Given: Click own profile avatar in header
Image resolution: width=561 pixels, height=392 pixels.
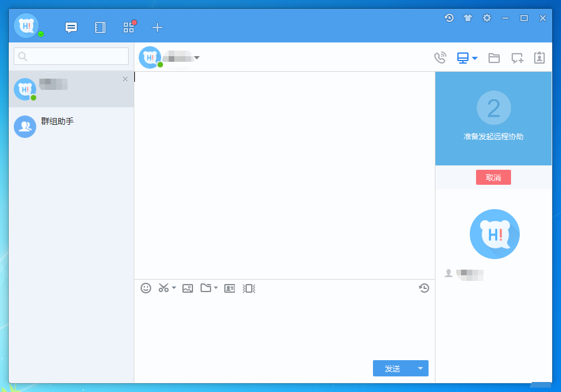Looking at the screenshot, I should pyautogui.click(x=26, y=26).
